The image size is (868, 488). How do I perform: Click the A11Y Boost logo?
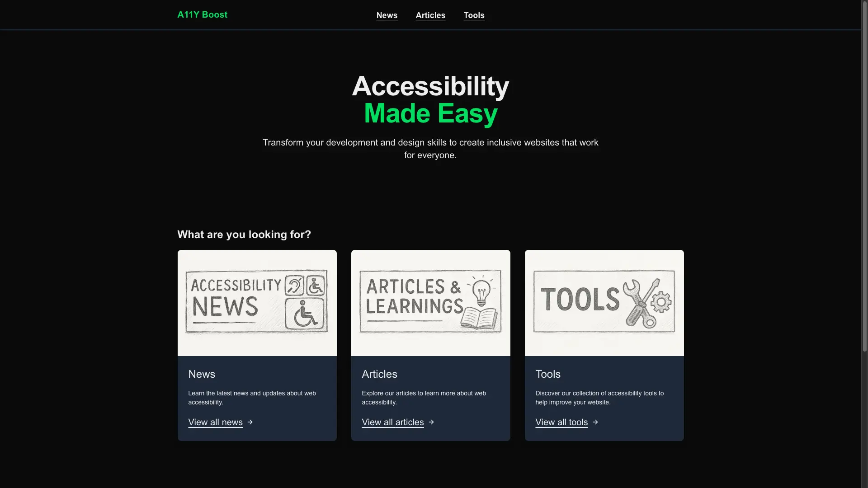(x=202, y=14)
